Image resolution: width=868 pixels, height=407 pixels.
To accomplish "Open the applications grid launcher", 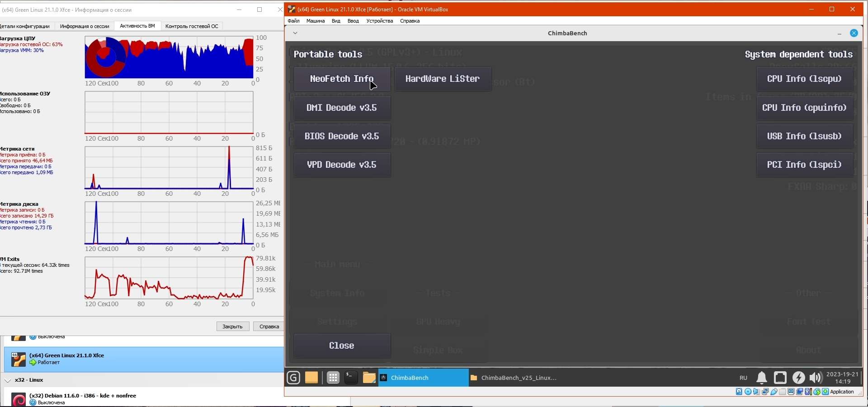I will [x=333, y=378].
